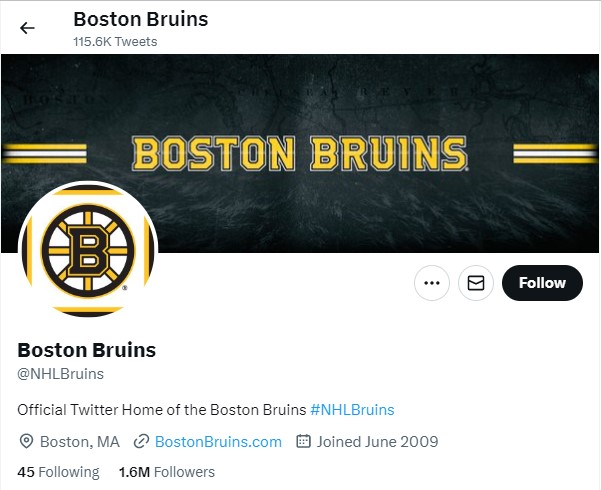Screen dimensions: 601x490
Task: Click the location pin icon
Action: pyautogui.click(x=26, y=441)
